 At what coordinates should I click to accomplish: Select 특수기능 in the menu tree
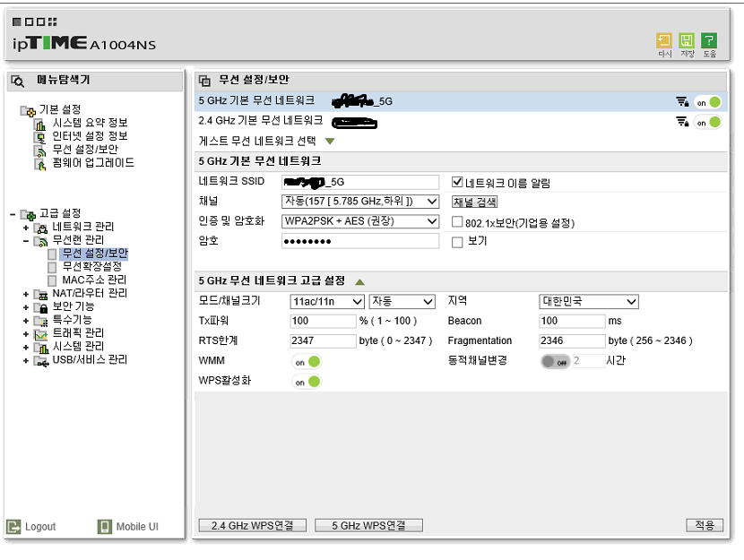point(72,320)
